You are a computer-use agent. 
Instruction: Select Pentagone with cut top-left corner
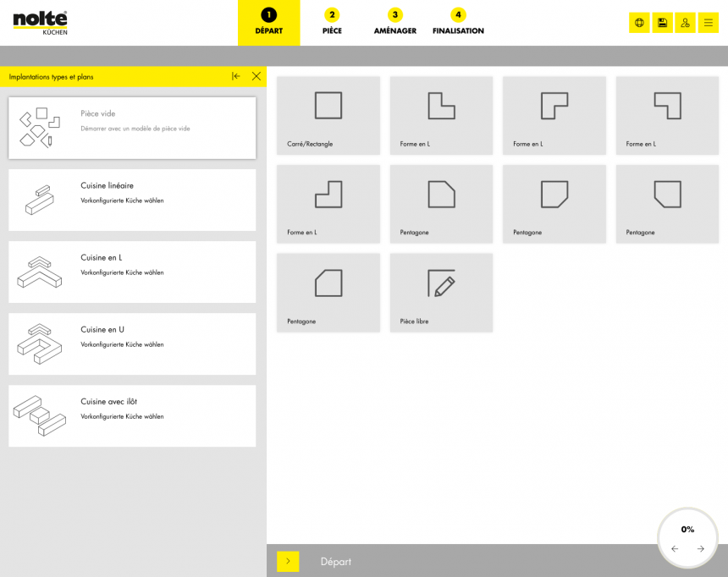coord(328,293)
